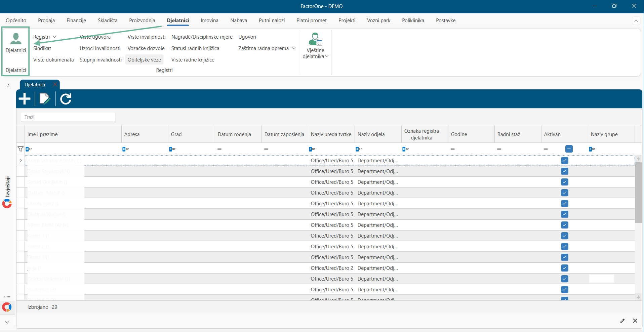Click pencil edit icon in bottom bar
This screenshot has height=332, width=644.
622,321
